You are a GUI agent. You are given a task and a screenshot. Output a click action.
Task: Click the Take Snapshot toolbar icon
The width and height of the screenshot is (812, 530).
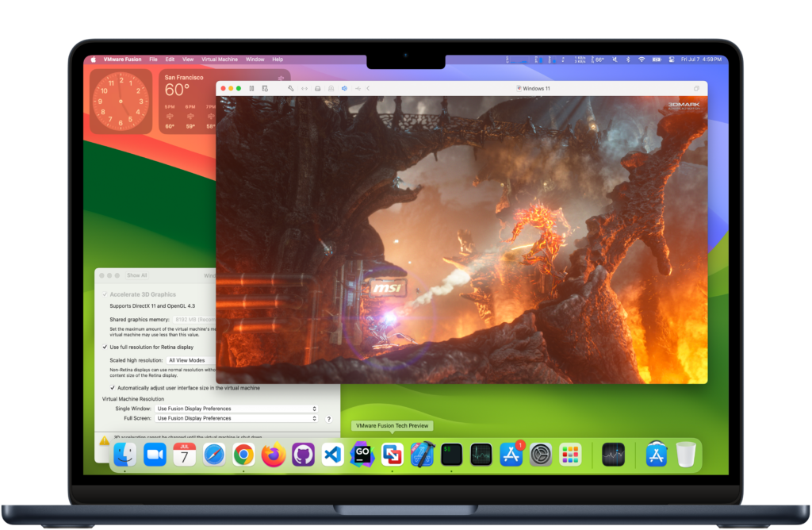point(265,88)
